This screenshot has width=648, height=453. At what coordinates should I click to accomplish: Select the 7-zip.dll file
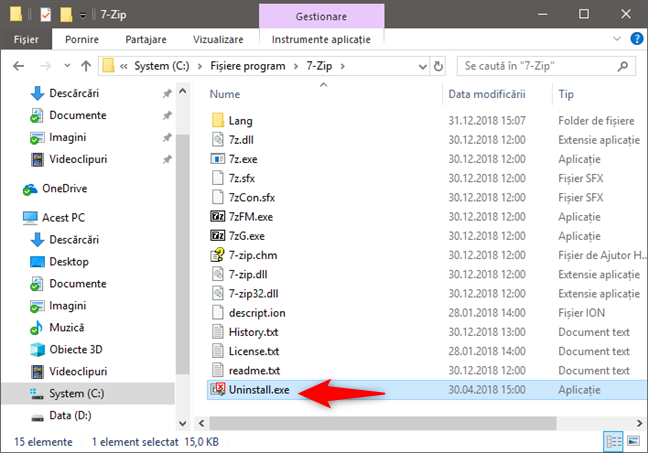[x=248, y=274]
